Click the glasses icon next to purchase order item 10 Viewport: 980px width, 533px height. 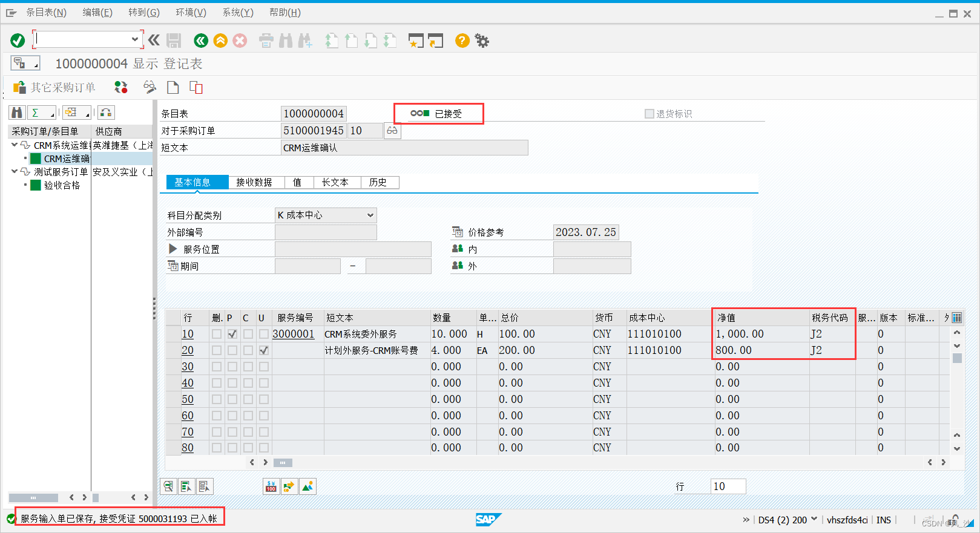(x=392, y=131)
